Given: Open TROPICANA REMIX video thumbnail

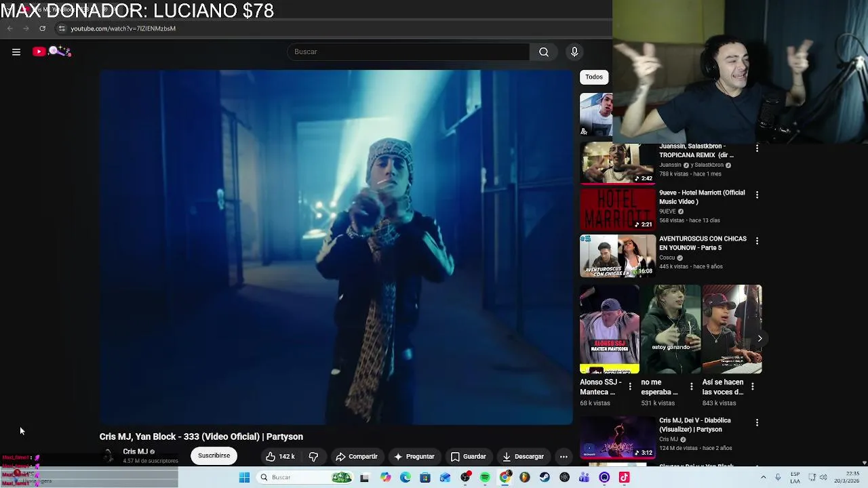Looking at the screenshot, I should 617,163.
